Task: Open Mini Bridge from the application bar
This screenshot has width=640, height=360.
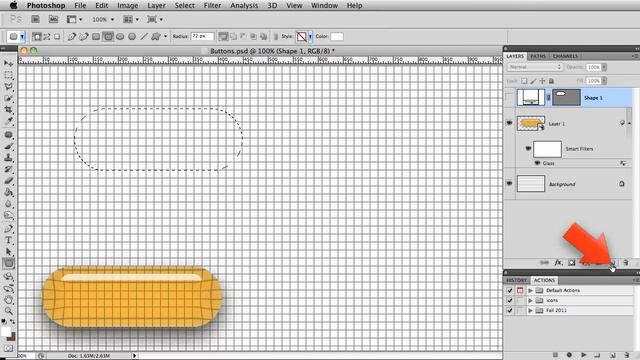Action: (53, 19)
